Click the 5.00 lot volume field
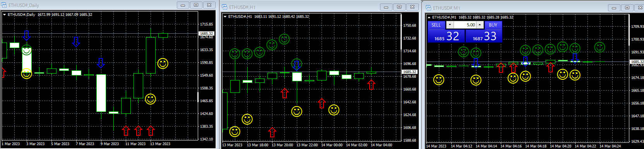This screenshot has height=149, width=644. point(464,25)
